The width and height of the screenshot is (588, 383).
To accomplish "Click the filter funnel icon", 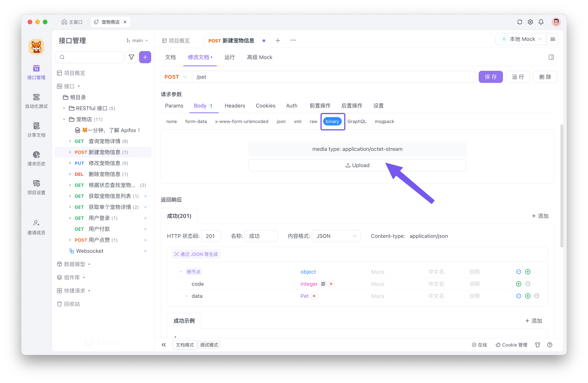I will click(131, 57).
